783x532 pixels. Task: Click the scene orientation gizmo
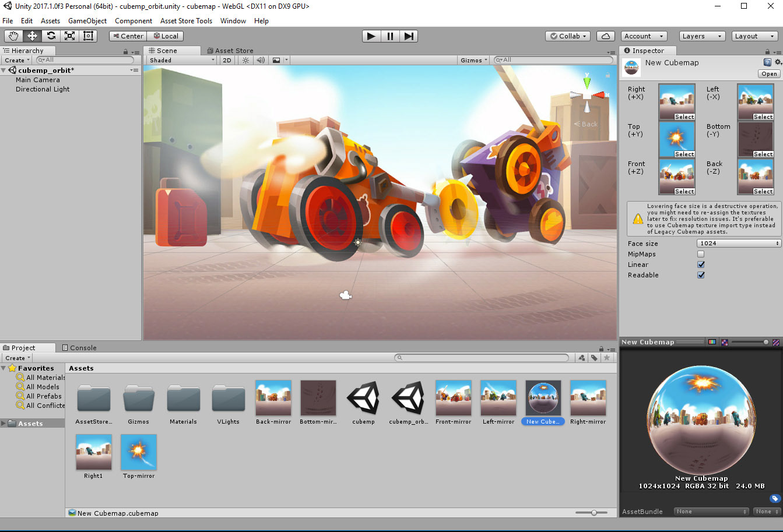pyautogui.click(x=587, y=94)
